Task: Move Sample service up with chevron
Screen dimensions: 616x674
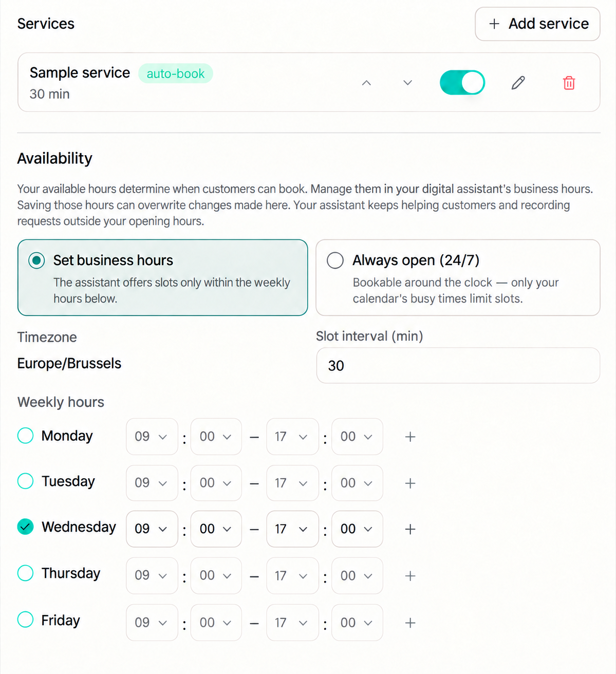Action: click(366, 83)
